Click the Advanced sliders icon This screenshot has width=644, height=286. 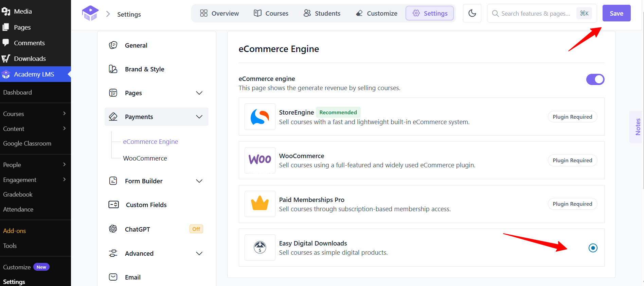[113, 253]
